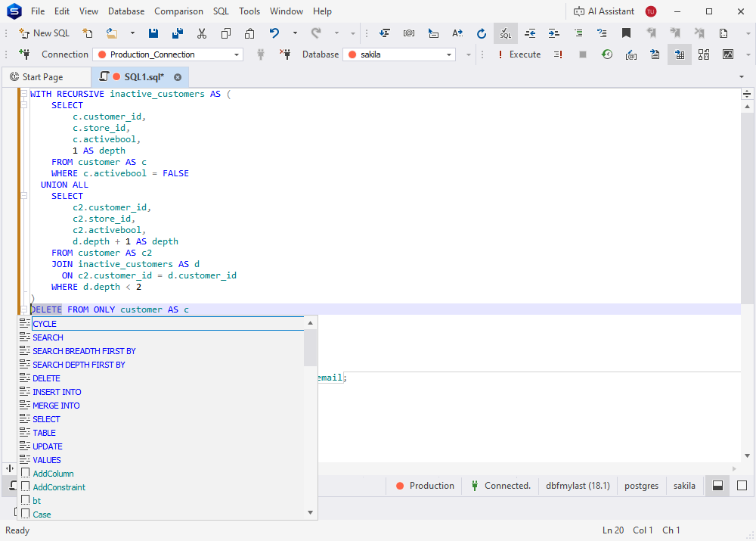Image resolution: width=756 pixels, height=541 pixels.
Task: Open the Connection dropdown showing Production_Connection
Action: pos(237,54)
